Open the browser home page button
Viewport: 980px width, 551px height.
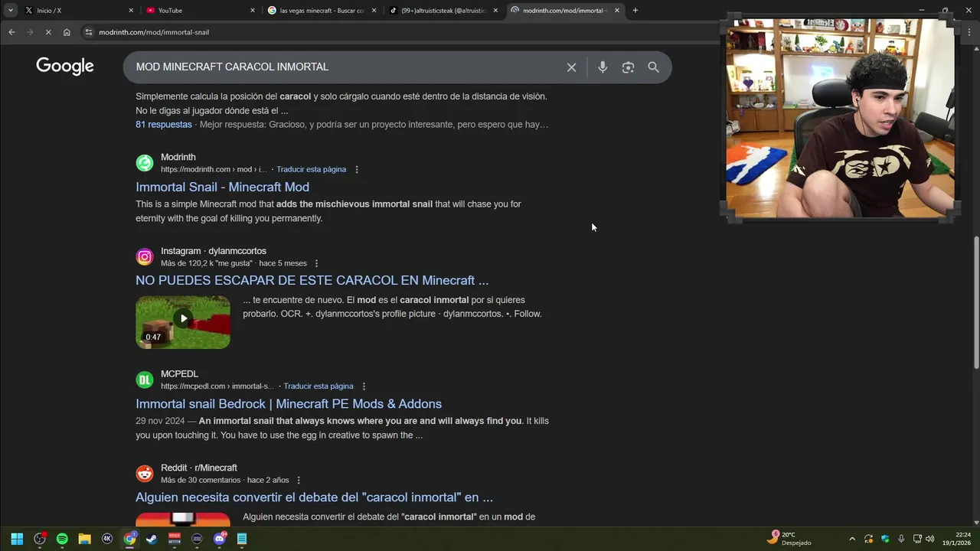tap(67, 32)
